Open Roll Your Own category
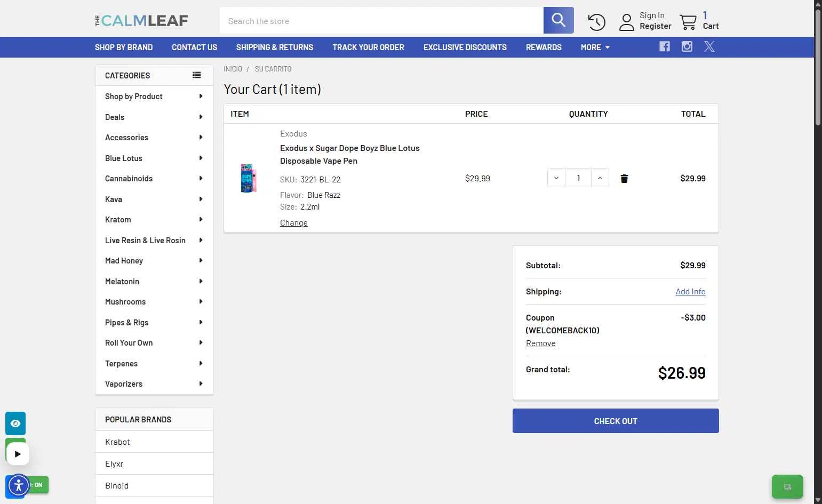The width and height of the screenshot is (822, 504). [x=154, y=343]
